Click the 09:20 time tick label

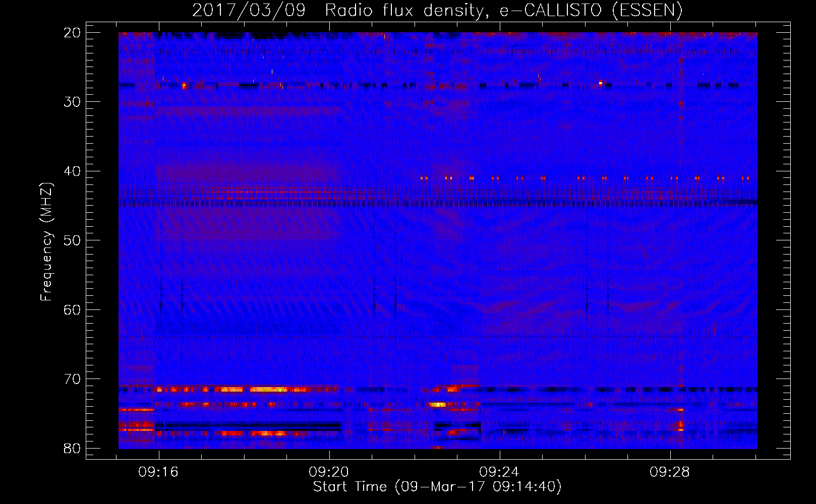pos(329,472)
